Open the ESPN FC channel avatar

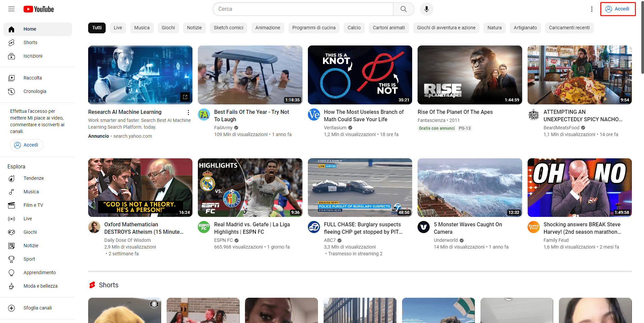click(x=204, y=227)
